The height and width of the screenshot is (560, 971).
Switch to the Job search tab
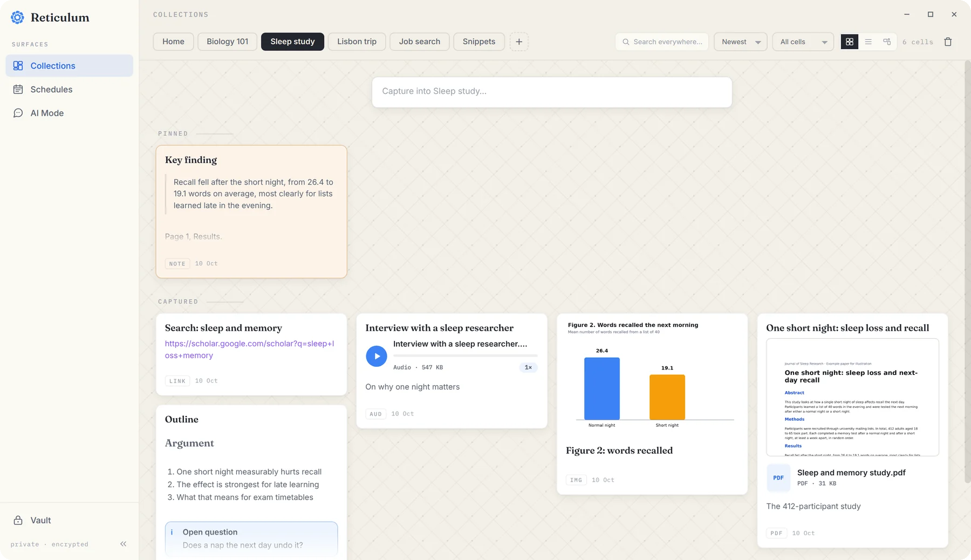[420, 42]
